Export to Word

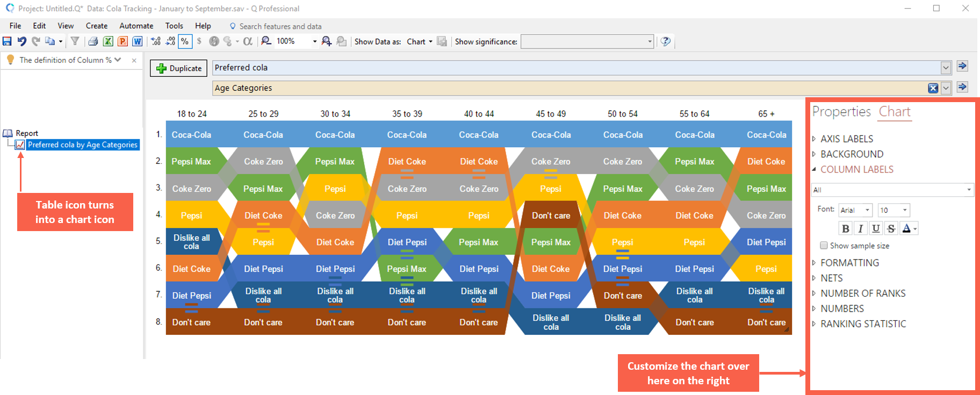[138, 41]
